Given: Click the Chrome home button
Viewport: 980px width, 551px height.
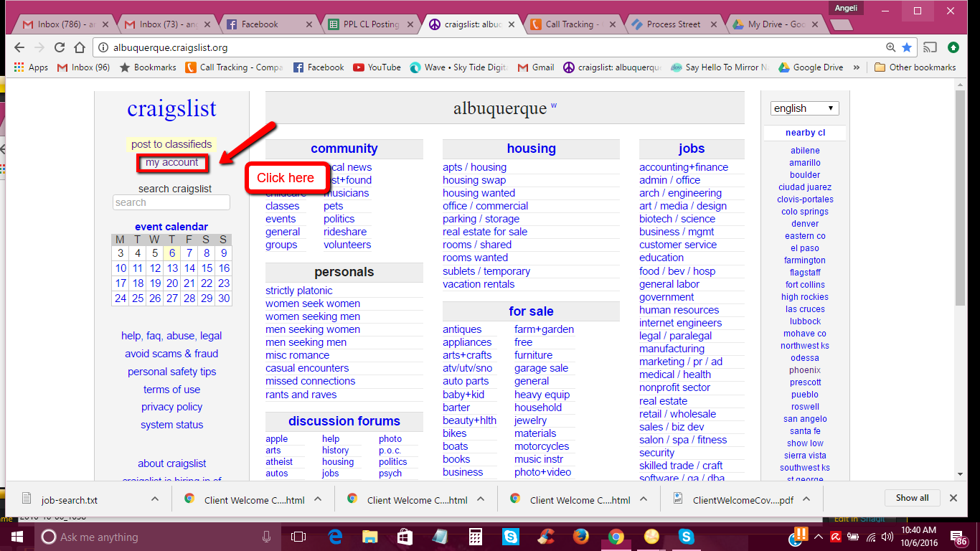Looking at the screenshot, I should tap(80, 47).
